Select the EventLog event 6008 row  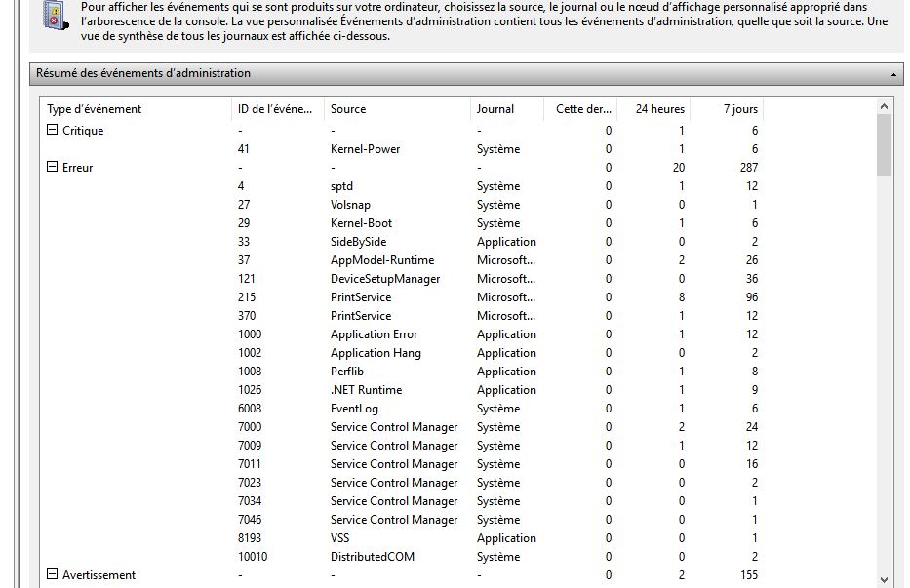[x=402, y=409]
